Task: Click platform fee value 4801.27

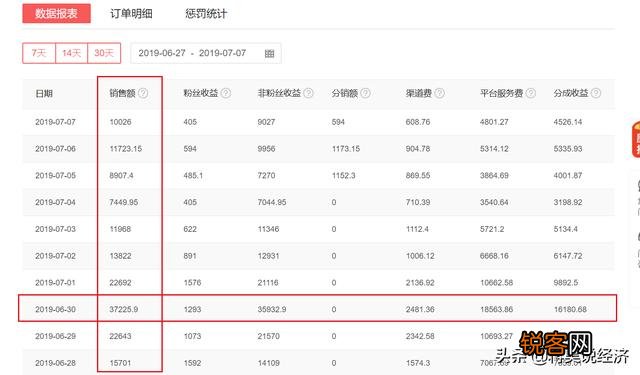Action: (494, 122)
